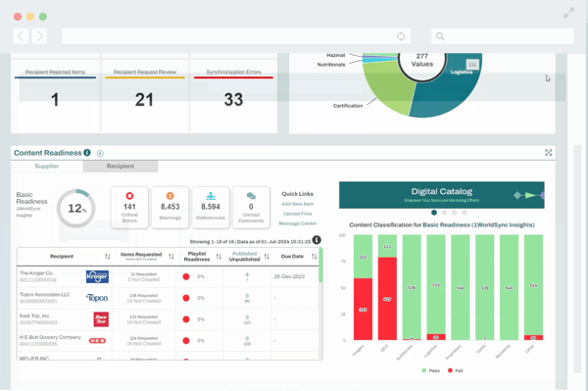Sort table by Playlist Readiness column
Screen dimensions: 588x391
219,257
